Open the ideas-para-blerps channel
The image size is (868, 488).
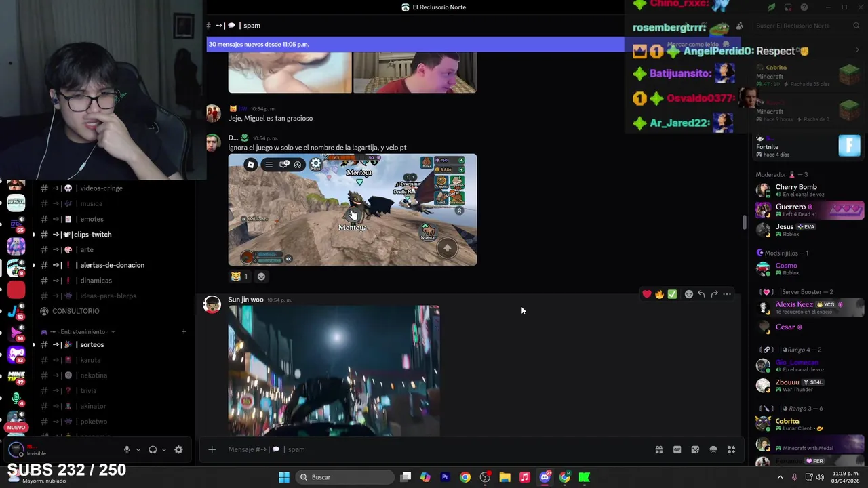tap(108, 296)
